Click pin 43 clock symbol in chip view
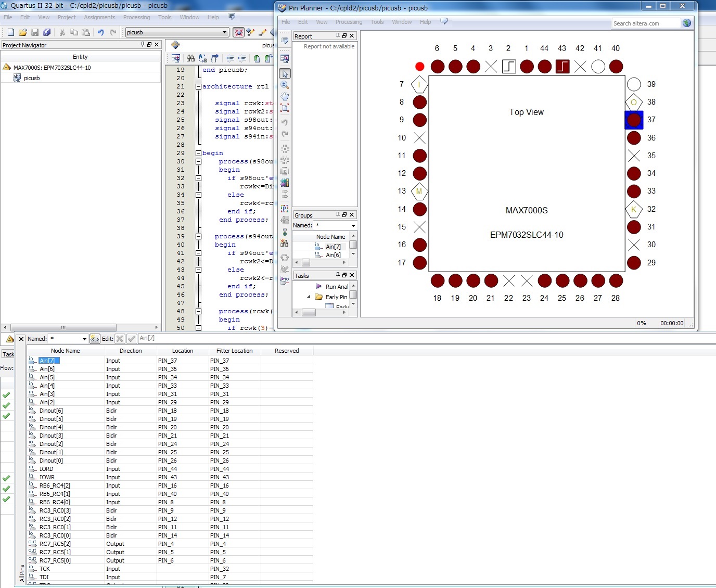 click(562, 67)
